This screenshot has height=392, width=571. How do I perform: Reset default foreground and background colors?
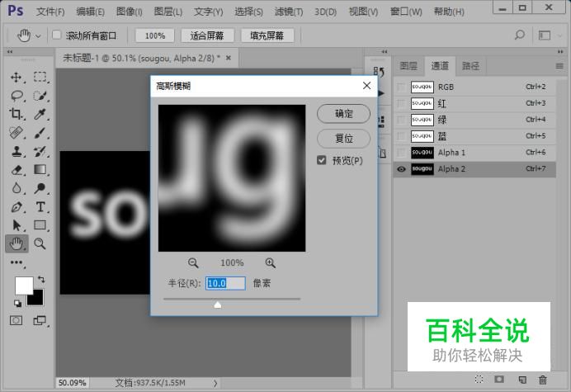coord(17,303)
